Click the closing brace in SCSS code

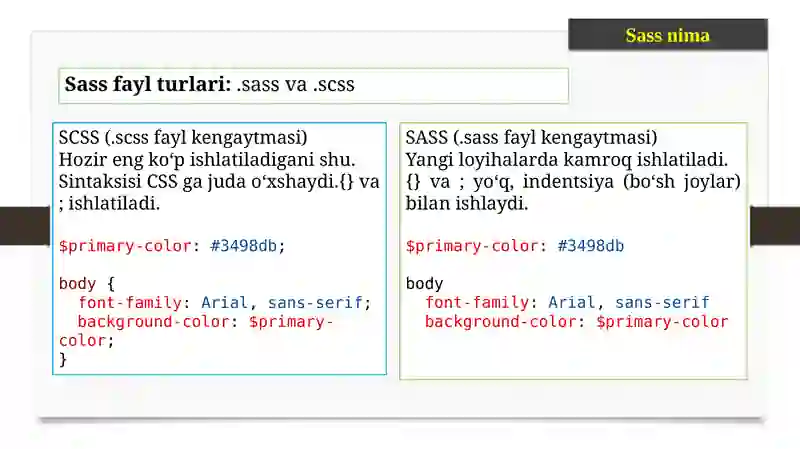pyautogui.click(x=63, y=359)
